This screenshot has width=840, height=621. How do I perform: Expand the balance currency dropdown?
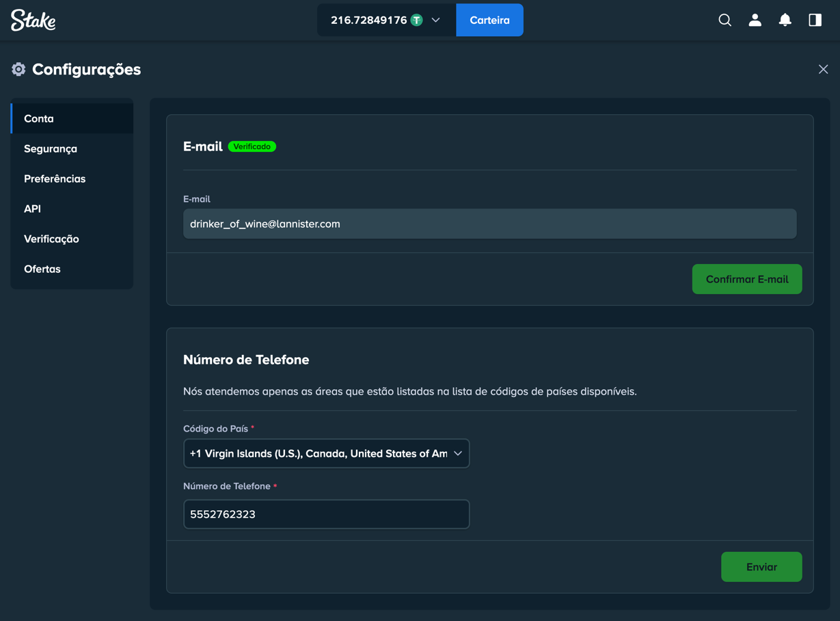tap(435, 20)
